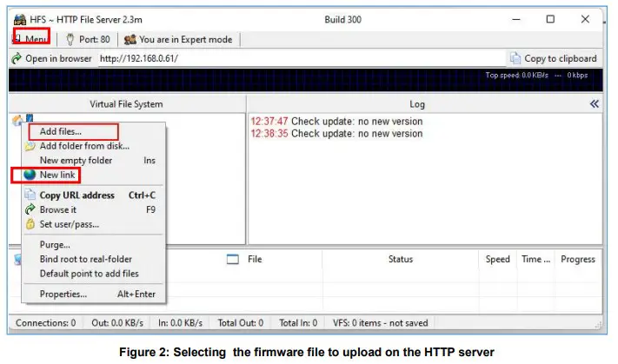
Task: Click the Open in browser arrow icon
Action: (x=16, y=59)
